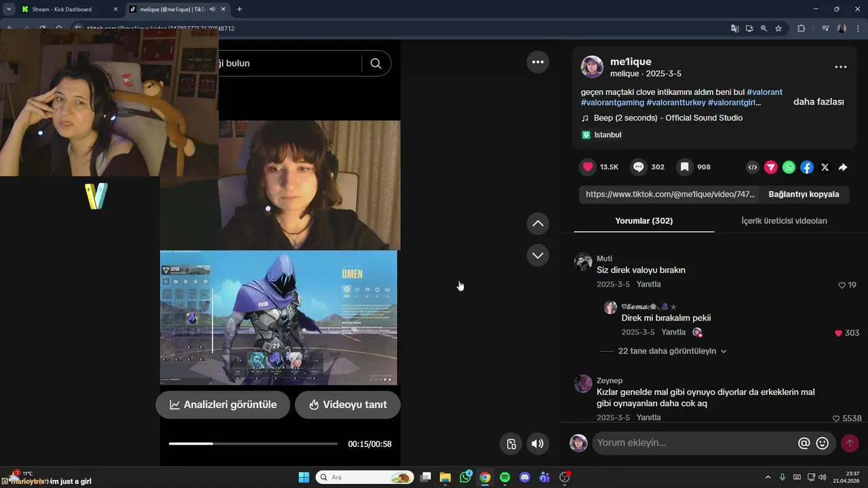Image resolution: width=868 pixels, height=488 pixels.
Task: Open the comments bubble icon showing 302
Action: (639, 167)
